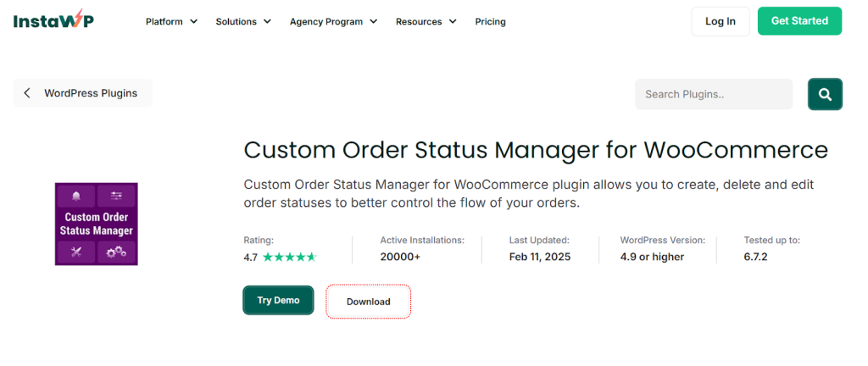This screenshot has width=868, height=366.
Task: Click the Custom Order Status Manager plugin thumbnail
Action: pyautogui.click(x=96, y=224)
